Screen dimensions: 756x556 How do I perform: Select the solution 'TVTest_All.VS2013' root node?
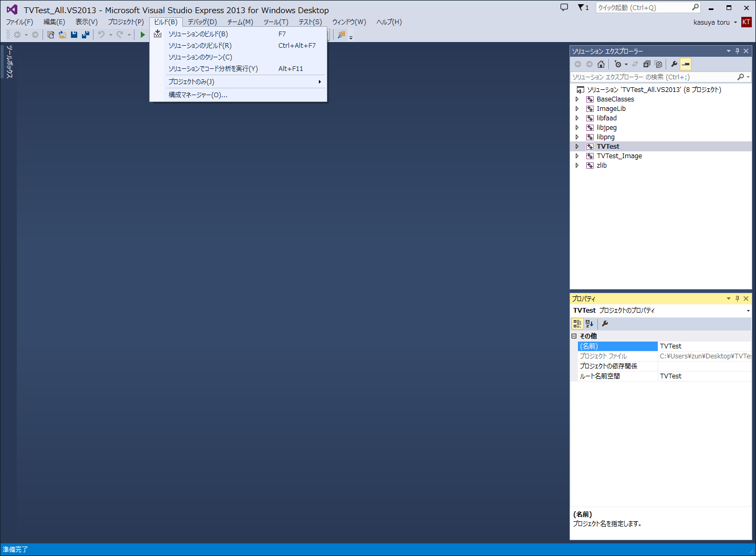tap(654, 90)
